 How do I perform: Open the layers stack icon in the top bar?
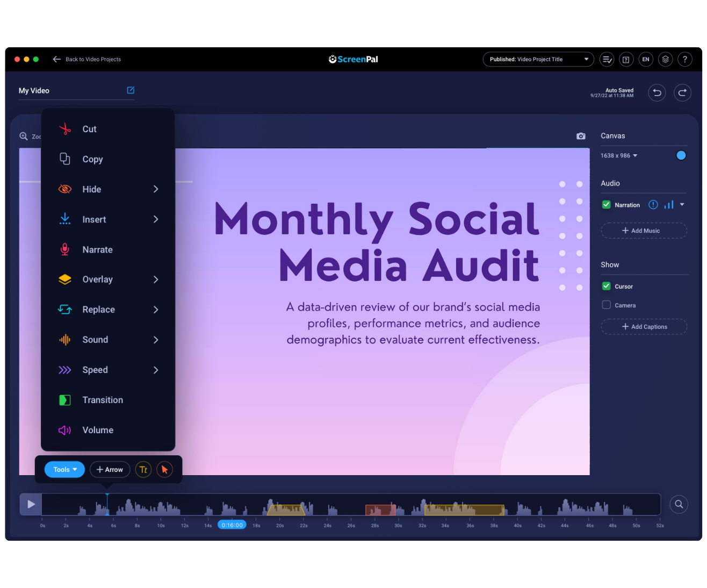coord(665,59)
